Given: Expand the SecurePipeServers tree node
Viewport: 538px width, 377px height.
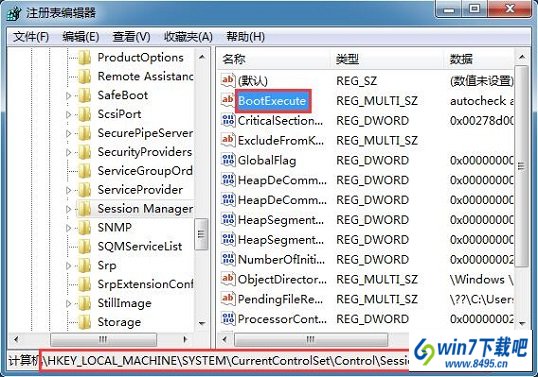Looking at the screenshot, I should pos(68,133).
